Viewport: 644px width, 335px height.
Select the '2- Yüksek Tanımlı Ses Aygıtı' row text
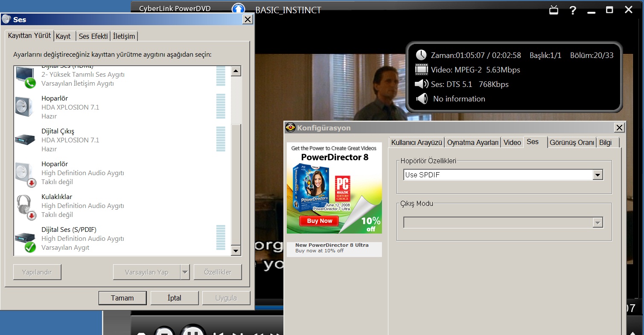tap(83, 75)
